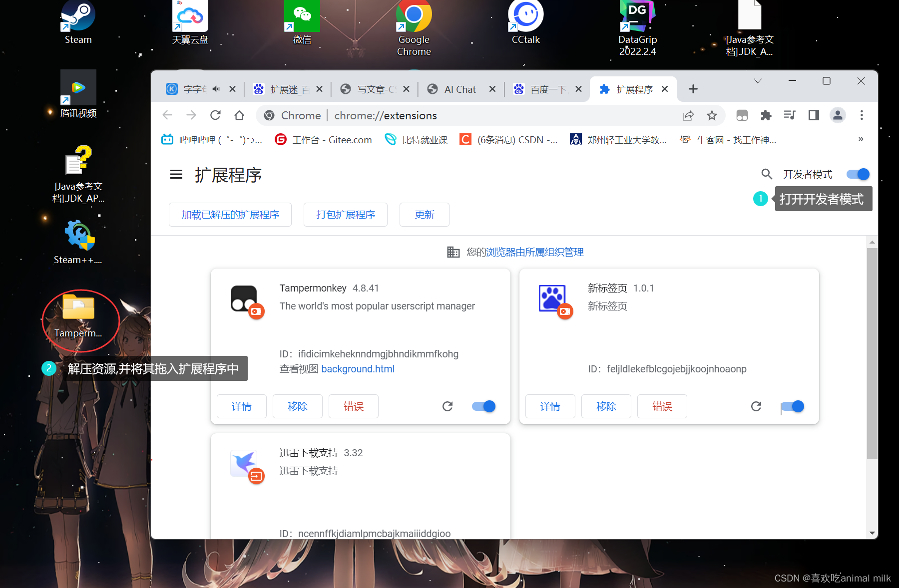The height and width of the screenshot is (588, 899).
Task: Show more bookmarks with the chevron
Action: (861, 139)
